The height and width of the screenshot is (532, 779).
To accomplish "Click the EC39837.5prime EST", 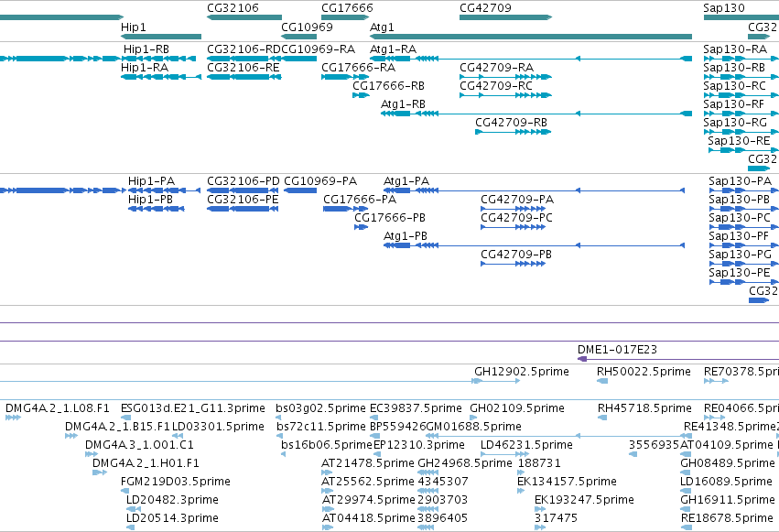I will [x=375, y=418].
